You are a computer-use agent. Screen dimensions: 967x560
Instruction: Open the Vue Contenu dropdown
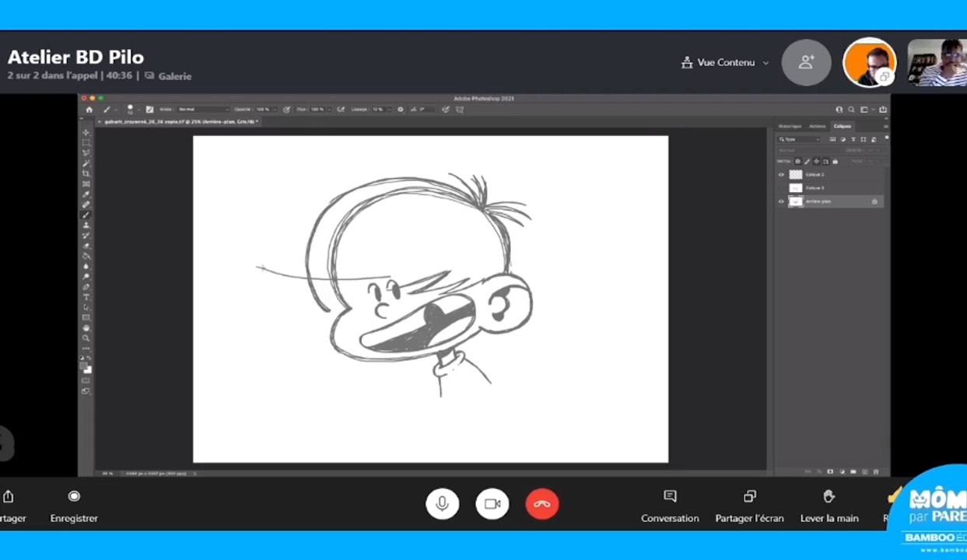pyautogui.click(x=725, y=62)
